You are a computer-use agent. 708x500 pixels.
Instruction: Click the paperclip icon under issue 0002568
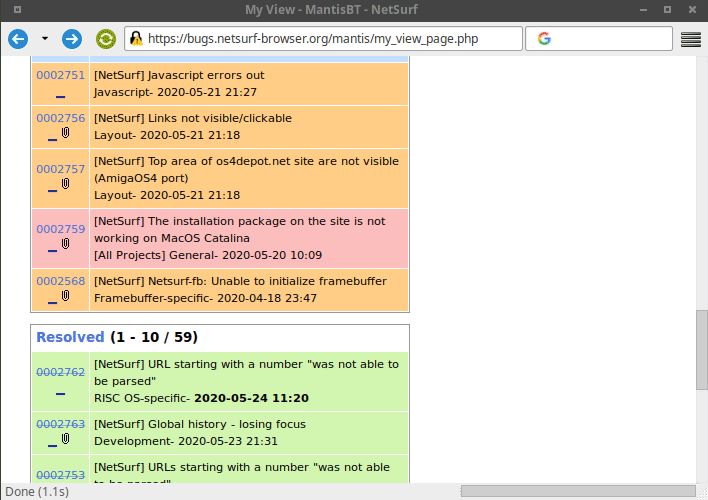pyautogui.click(x=66, y=295)
